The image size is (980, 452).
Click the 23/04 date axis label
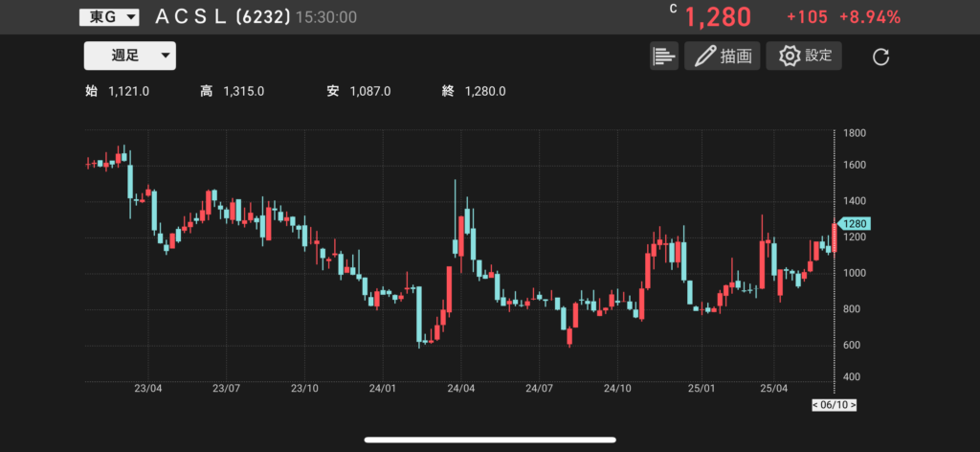[148, 388]
